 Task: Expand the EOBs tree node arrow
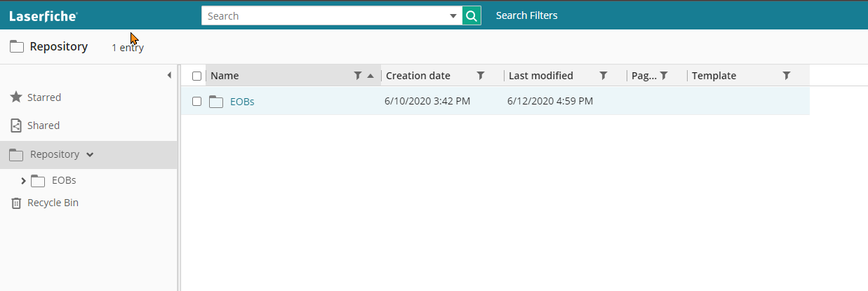coord(24,181)
